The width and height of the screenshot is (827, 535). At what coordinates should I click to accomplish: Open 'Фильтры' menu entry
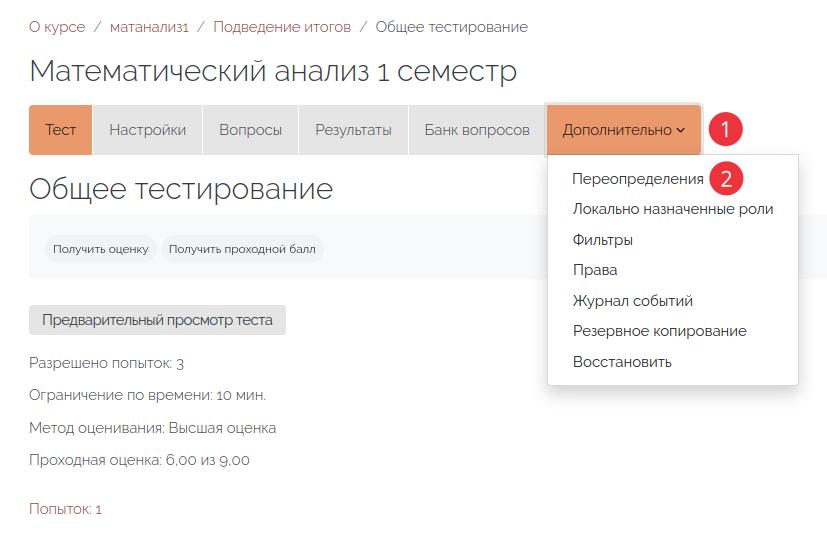(x=603, y=240)
